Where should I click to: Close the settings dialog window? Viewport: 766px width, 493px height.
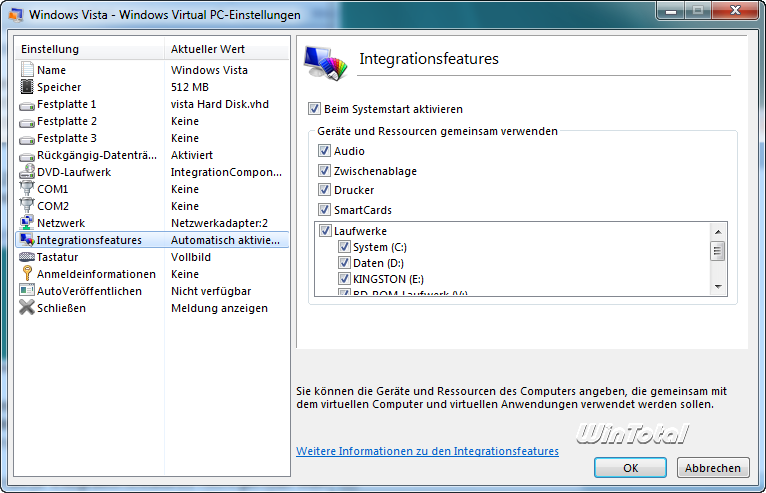(x=735, y=10)
